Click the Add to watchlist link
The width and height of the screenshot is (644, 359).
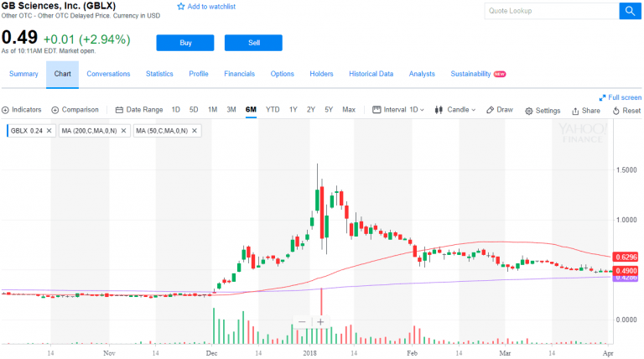[211, 7]
